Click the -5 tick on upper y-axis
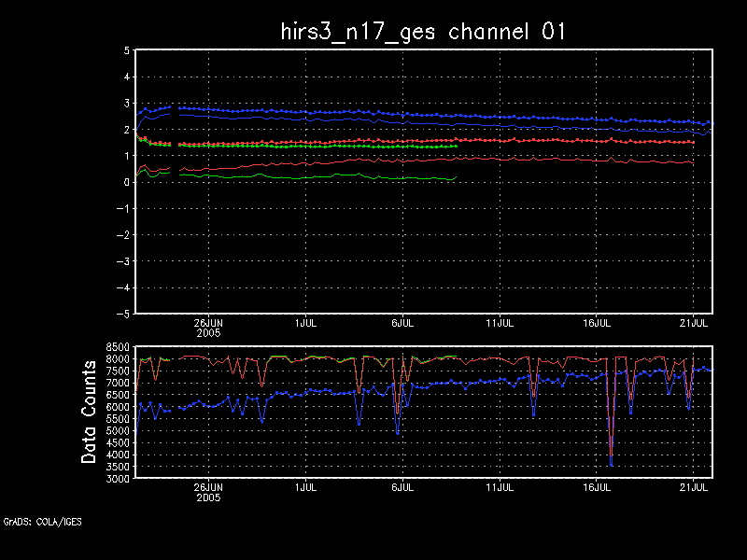 (x=123, y=314)
